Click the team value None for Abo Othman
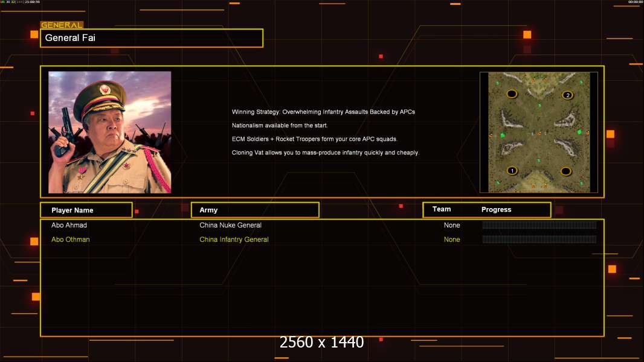Viewport: 644px width, 362px height. pyautogui.click(x=452, y=240)
